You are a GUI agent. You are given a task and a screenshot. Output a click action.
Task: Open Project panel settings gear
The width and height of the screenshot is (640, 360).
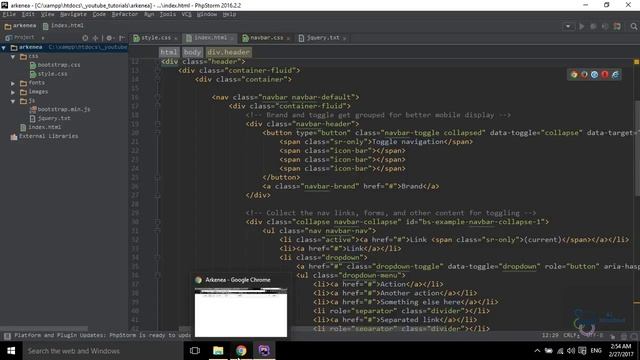(109, 38)
